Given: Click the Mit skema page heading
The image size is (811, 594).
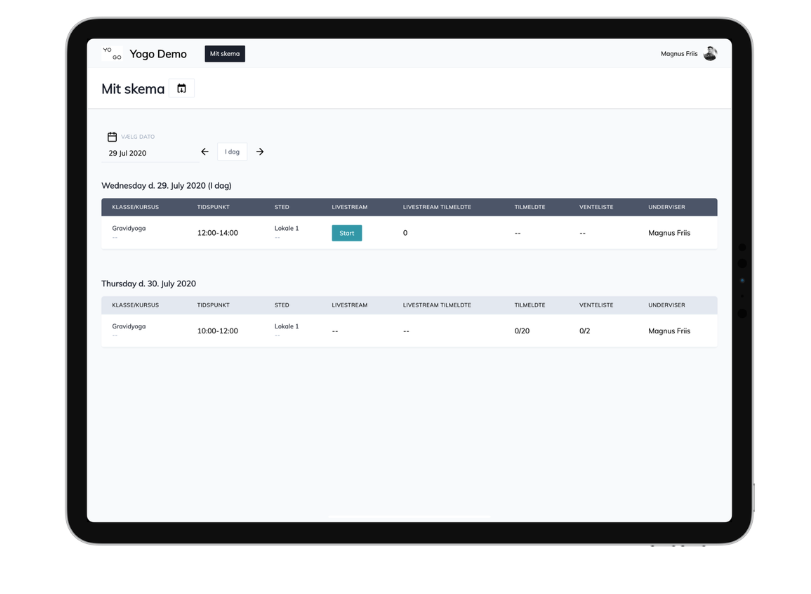Looking at the screenshot, I should pos(131,88).
